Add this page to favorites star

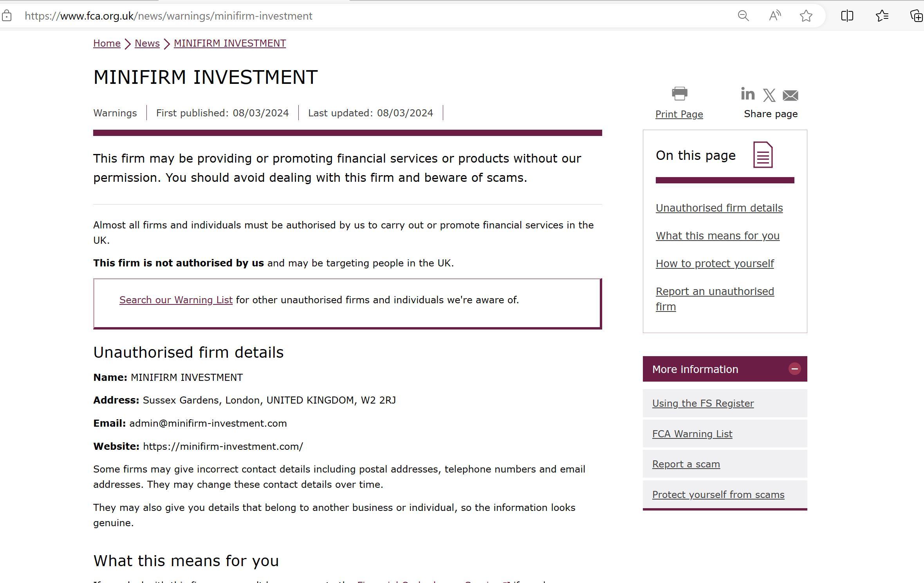pos(806,16)
